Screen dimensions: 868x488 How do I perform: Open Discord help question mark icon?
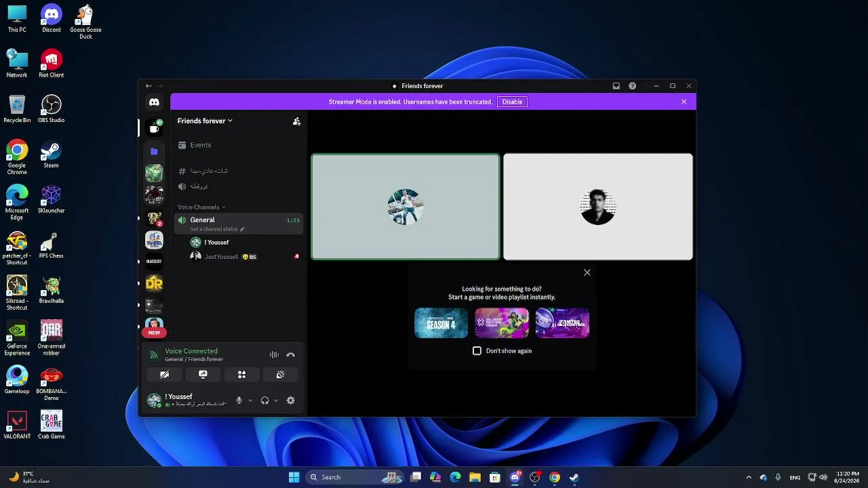pos(632,86)
